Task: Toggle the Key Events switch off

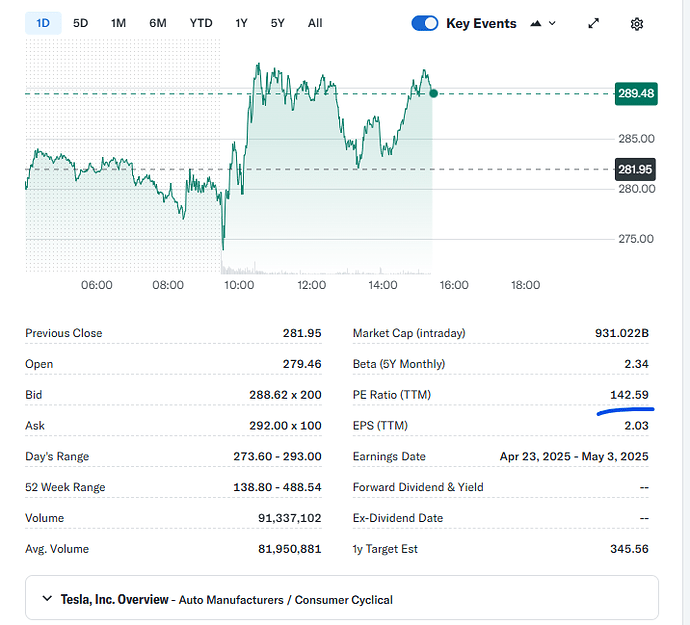Action: pos(425,23)
